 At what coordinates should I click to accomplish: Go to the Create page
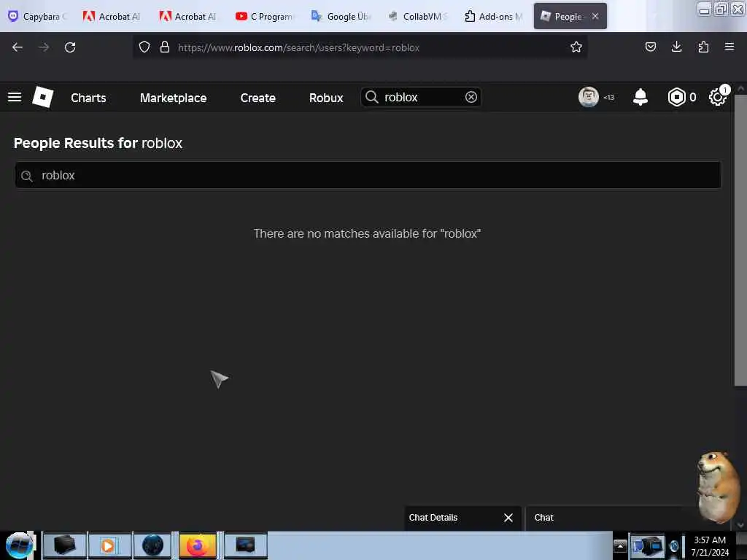[x=258, y=98]
